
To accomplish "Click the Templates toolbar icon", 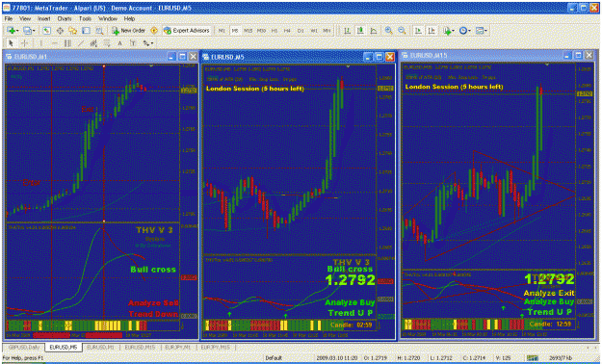I will tap(480, 31).
